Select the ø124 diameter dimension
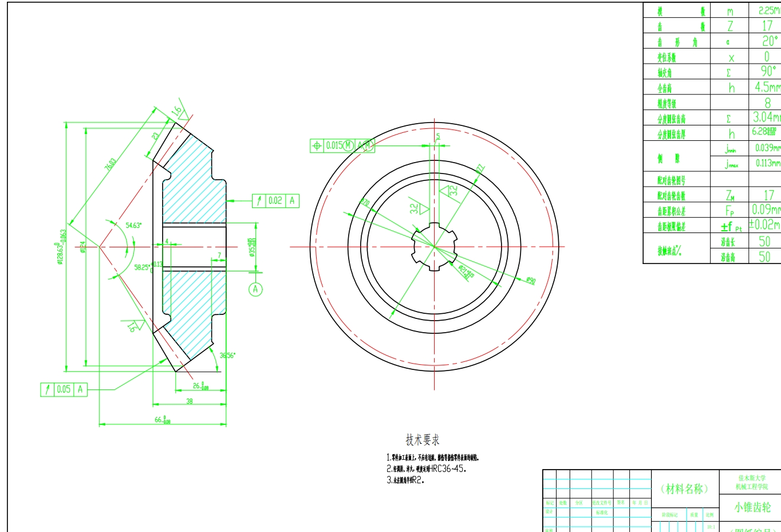The image size is (781, 532). click(x=82, y=247)
